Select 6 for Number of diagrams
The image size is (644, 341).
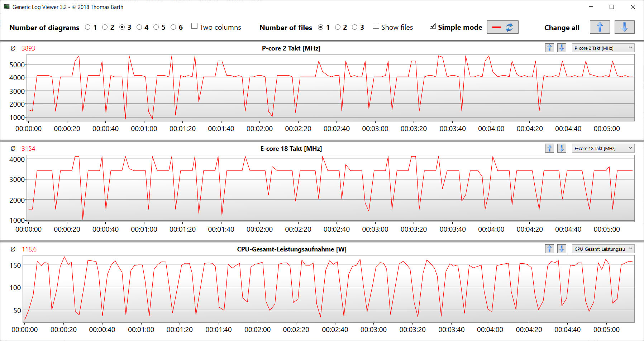(173, 27)
